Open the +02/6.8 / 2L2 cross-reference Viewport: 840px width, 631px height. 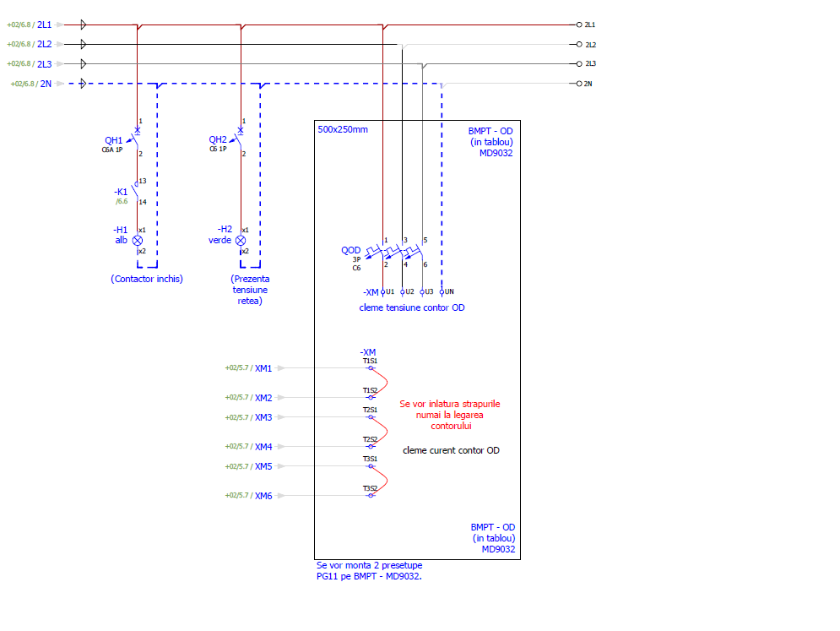pyautogui.click(x=30, y=44)
